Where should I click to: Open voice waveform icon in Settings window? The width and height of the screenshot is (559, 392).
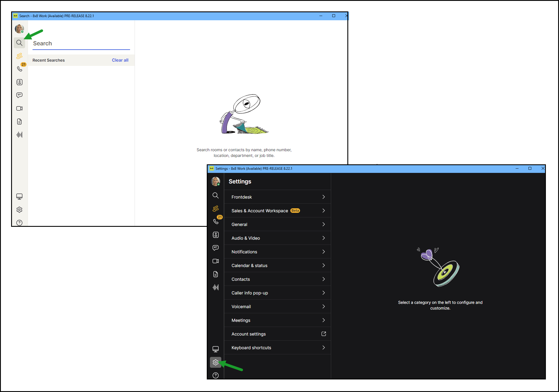coord(216,287)
